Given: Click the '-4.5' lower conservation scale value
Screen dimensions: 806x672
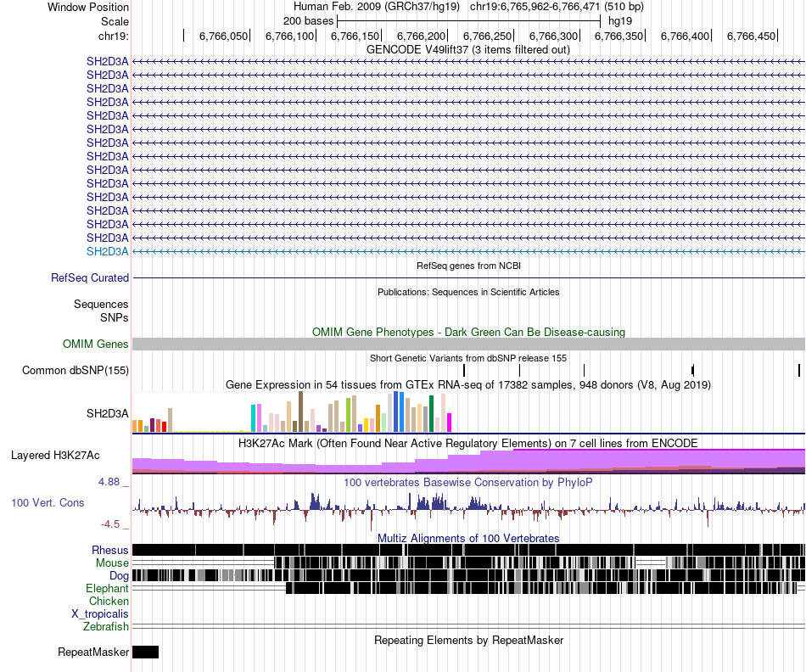Looking at the screenshot, I should 110,524.
